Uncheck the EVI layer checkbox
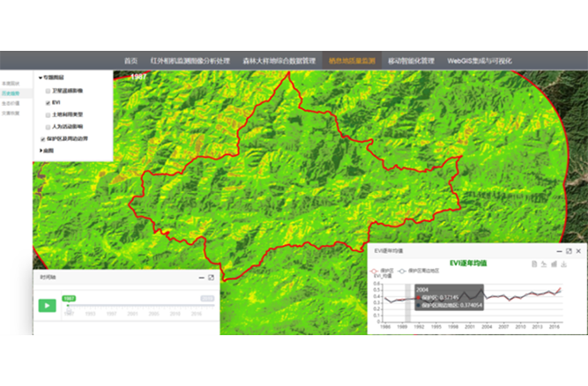Image resolution: width=588 pixels, height=386 pixels. pyautogui.click(x=47, y=102)
